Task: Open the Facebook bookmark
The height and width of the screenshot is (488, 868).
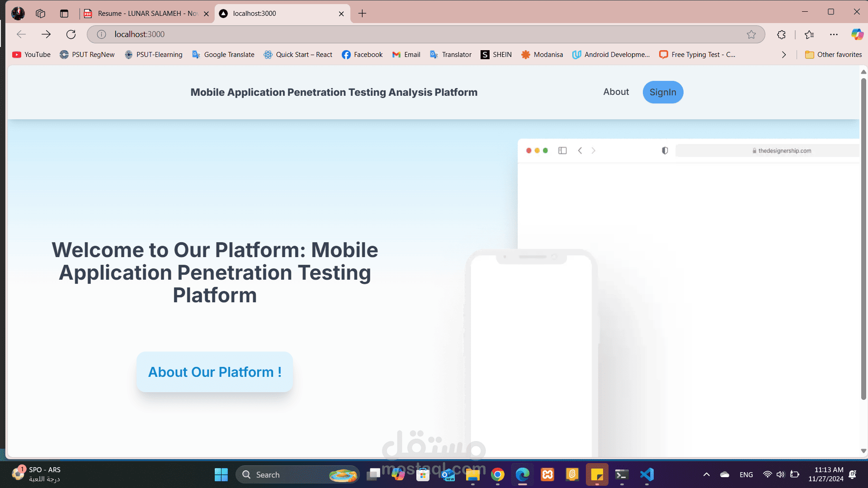Action: coord(362,55)
